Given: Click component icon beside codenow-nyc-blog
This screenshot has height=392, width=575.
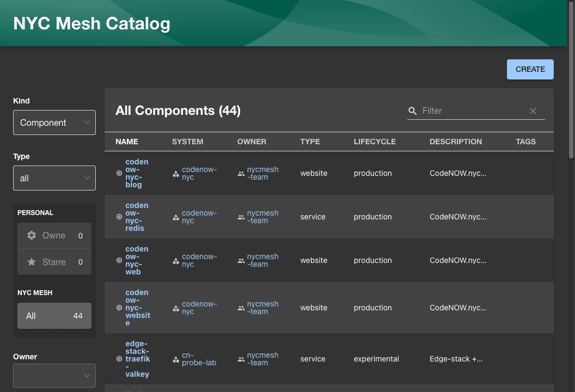Looking at the screenshot, I should pos(119,173).
